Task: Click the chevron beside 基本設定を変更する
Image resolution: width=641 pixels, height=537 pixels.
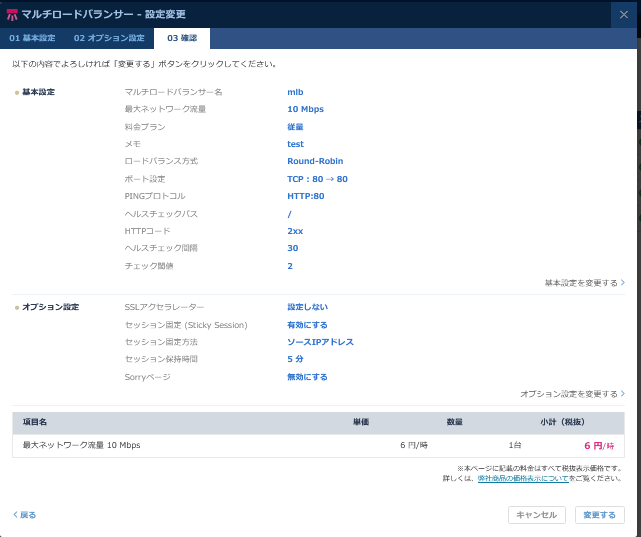Action: click(x=622, y=283)
